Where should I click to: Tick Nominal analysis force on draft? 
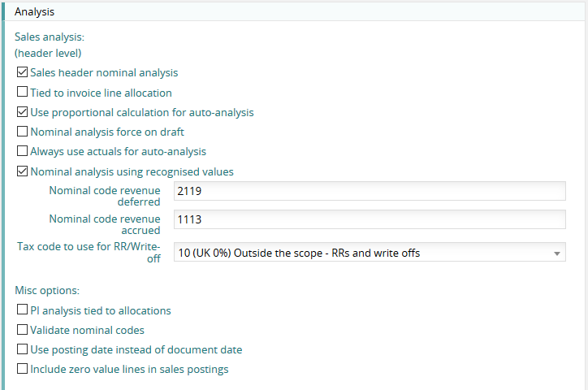click(23, 132)
